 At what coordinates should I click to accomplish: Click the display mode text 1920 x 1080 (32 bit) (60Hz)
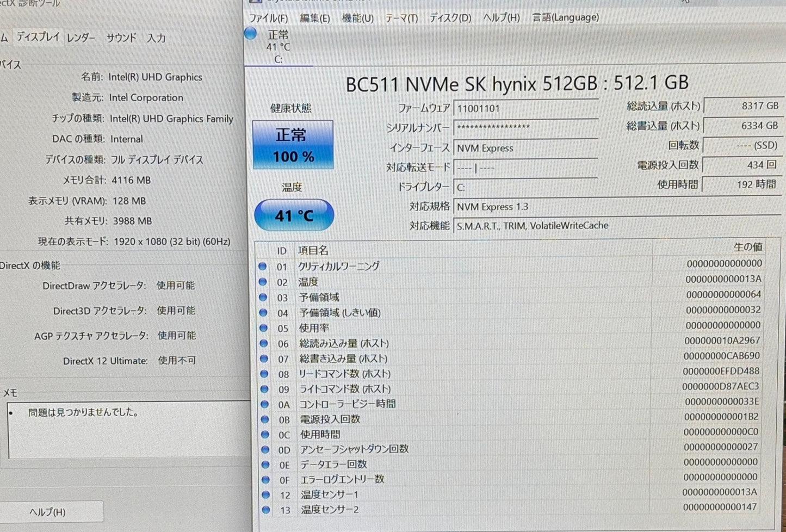(x=172, y=242)
